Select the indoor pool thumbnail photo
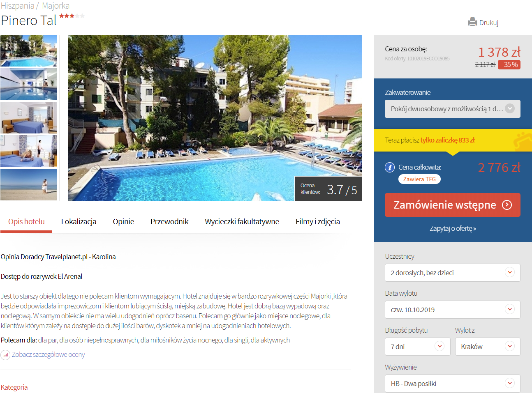The height and width of the screenshot is (393, 532). point(29,84)
